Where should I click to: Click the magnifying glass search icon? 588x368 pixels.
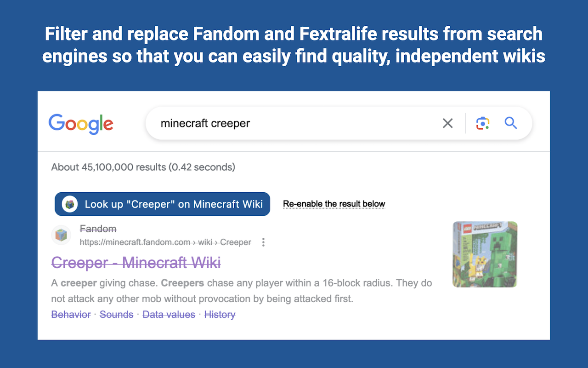[x=511, y=123]
